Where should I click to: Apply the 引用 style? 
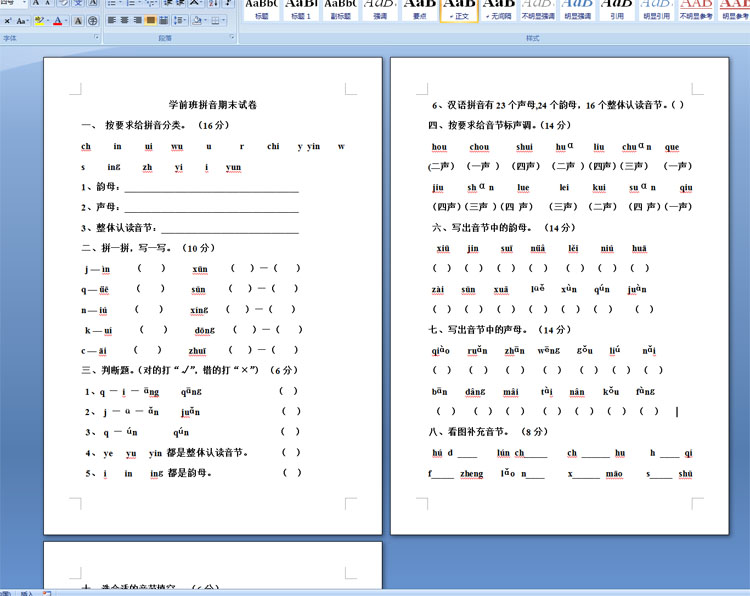tap(617, 10)
